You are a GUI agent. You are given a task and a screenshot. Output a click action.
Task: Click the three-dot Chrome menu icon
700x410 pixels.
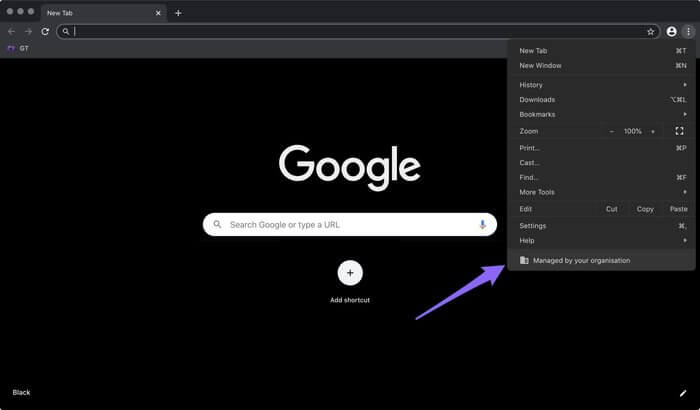[x=688, y=31]
